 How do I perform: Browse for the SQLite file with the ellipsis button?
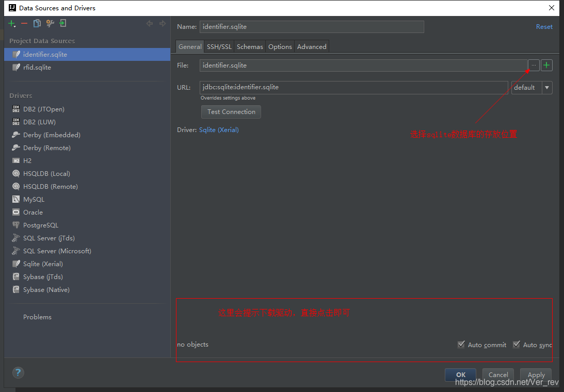click(x=534, y=66)
